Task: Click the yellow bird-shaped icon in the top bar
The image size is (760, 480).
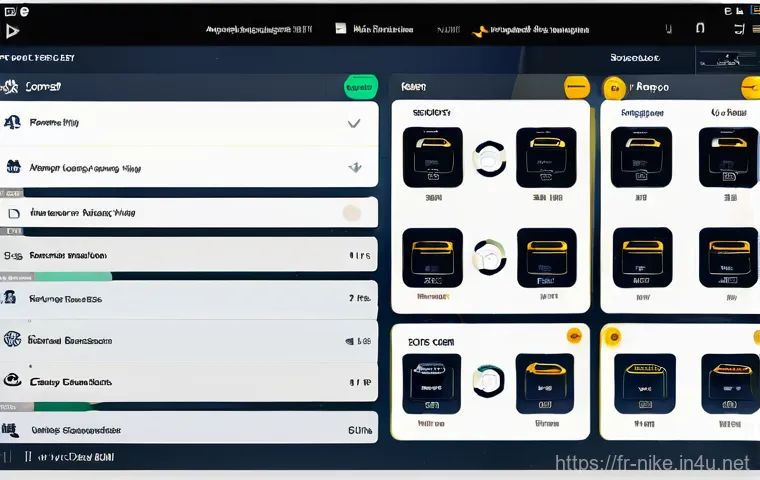Action: (479, 32)
